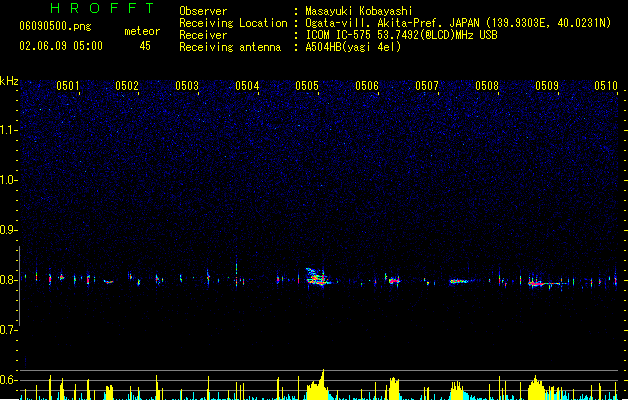Click the 0.7 kHz axis tick

click(x=8, y=330)
